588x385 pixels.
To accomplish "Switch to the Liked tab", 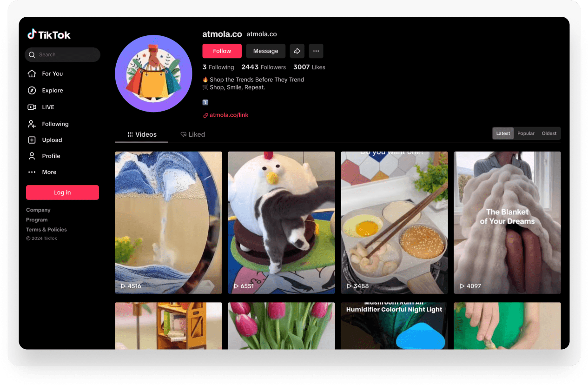I will pyautogui.click(x=193, y=134).
